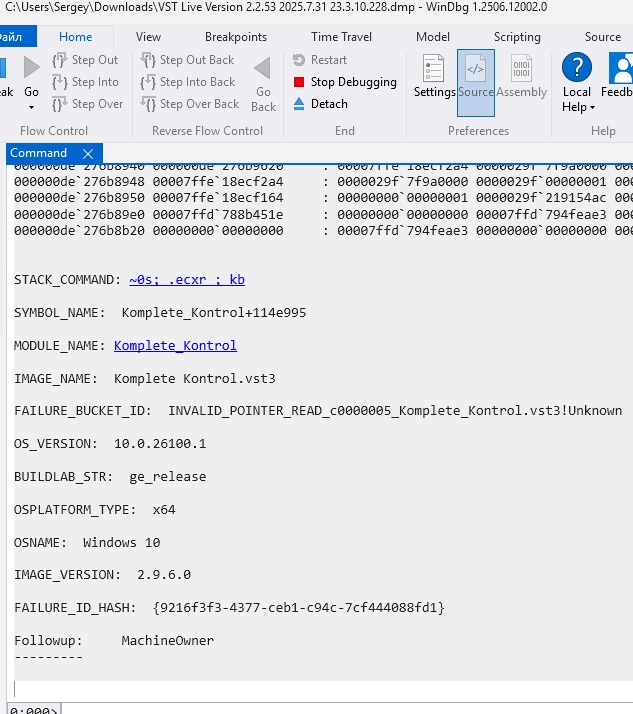This screenshot has width=633, height=714.
Task: Click Step Into in Flow Control
Action: click(x=85, y=82)
